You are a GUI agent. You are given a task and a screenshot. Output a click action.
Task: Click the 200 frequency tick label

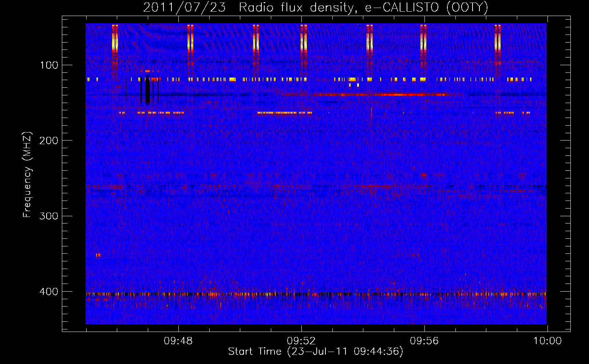coord(49,141)
